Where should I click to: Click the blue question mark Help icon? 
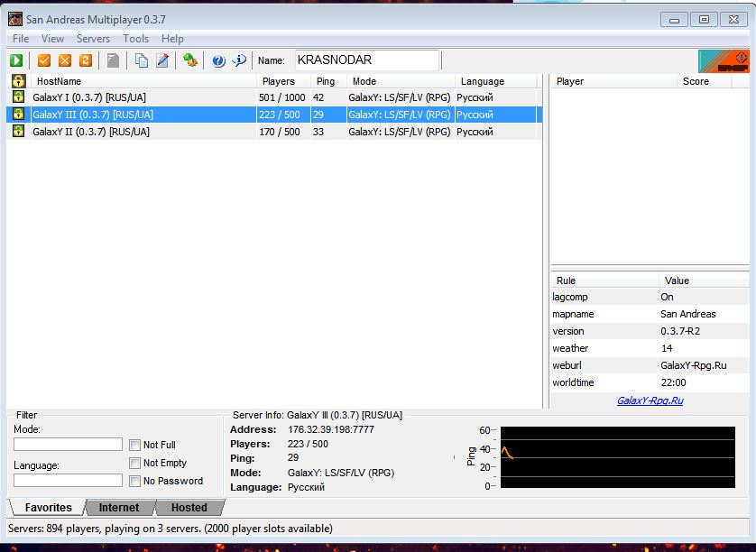[x=218, y=60]
